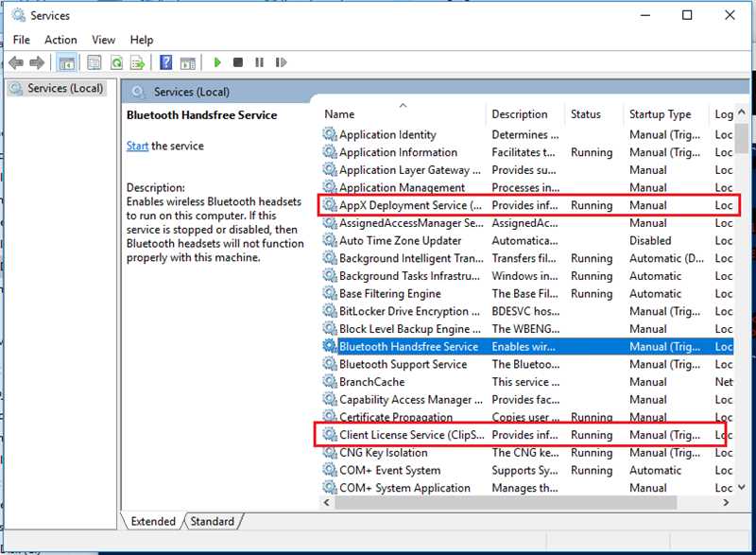Select the Background Tasks Infrastructure service row
The width and height of the screenshot is (756, 555).
click(x=527, y=276)
